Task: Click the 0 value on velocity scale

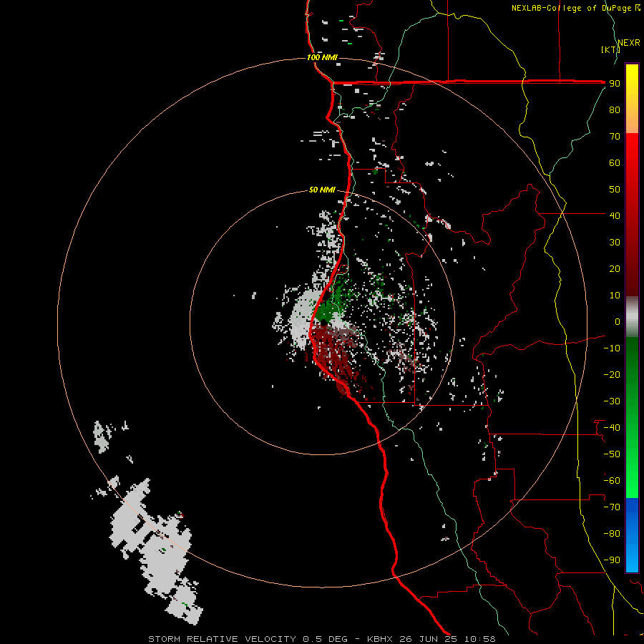Action: 618,321
